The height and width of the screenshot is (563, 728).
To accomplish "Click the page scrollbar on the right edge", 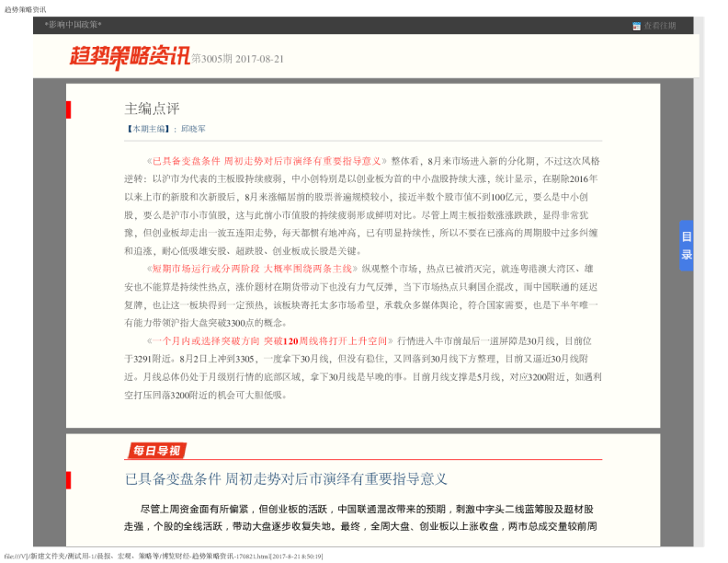I will click(x=699, y=281).
